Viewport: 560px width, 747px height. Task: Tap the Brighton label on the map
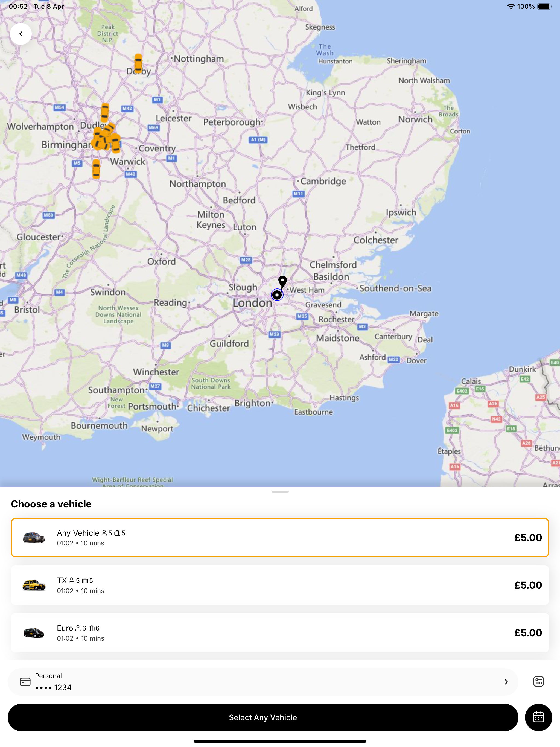click(252, 404)
